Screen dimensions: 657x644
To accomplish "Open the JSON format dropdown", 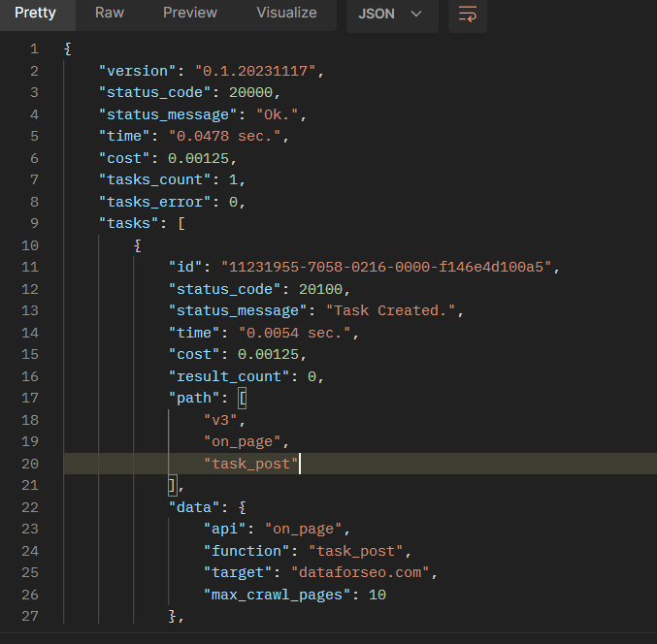I will (x=390, y=15).
